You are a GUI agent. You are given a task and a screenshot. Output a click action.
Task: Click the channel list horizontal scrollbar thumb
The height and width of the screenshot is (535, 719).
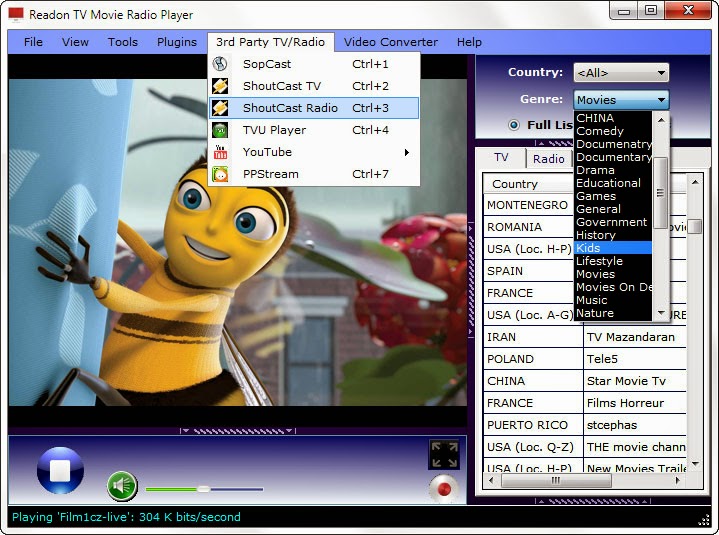tap(556, 480)
